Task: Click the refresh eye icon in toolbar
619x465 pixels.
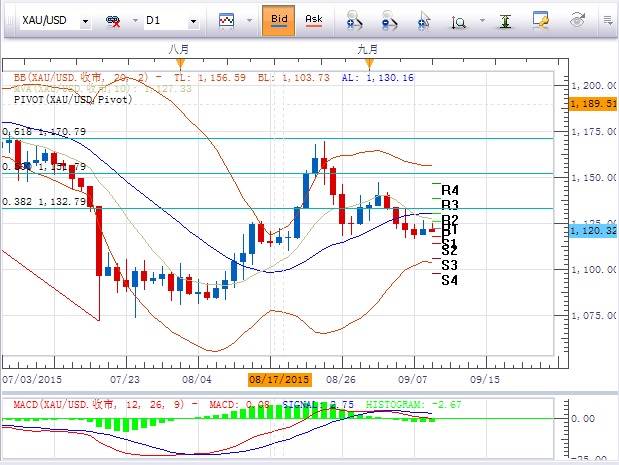Action: coord(578,20)
